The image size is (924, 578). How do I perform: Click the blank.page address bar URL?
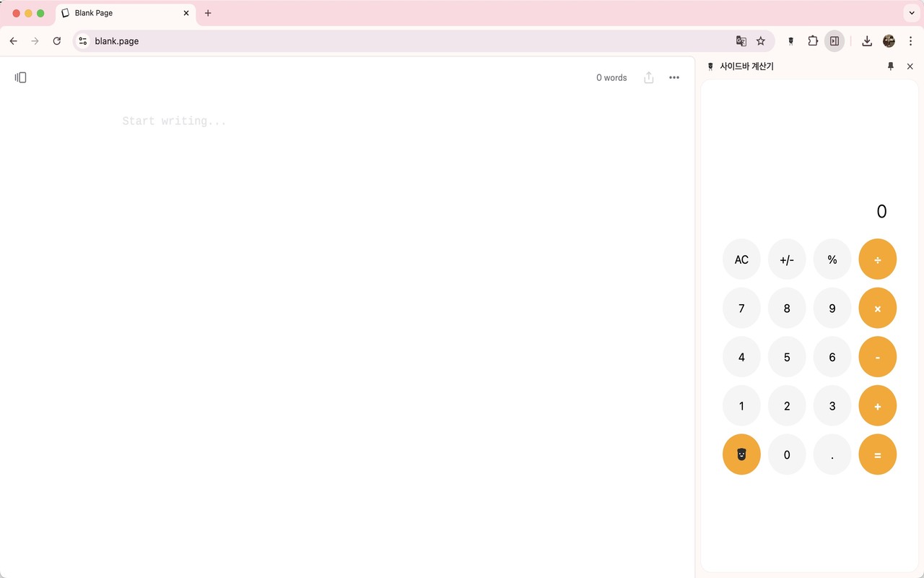(x=117, y=41)
